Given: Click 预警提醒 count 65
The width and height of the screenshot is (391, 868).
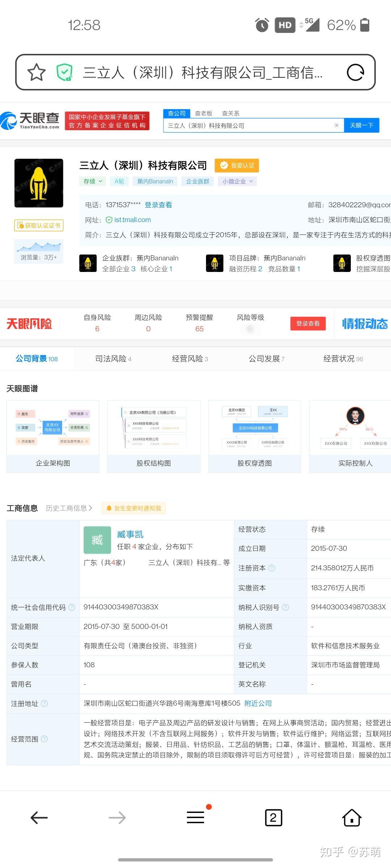Looking at the screenshot, I should [199, 329].
